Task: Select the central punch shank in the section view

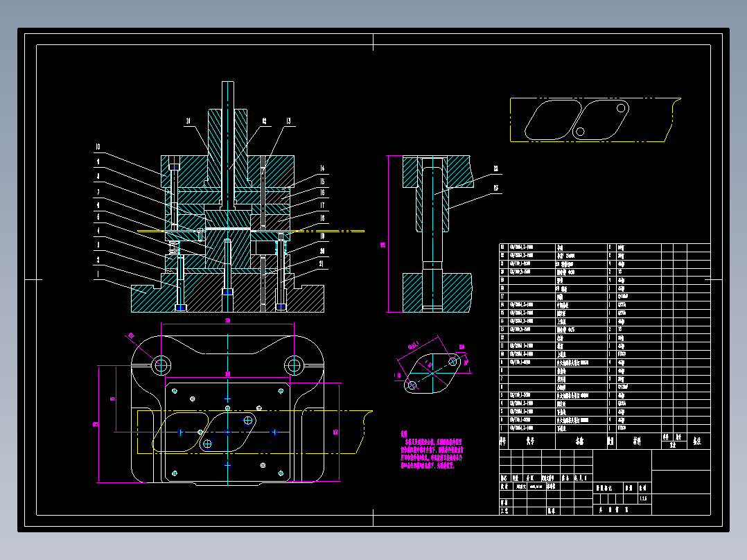Action: click(x=228, y=145)
